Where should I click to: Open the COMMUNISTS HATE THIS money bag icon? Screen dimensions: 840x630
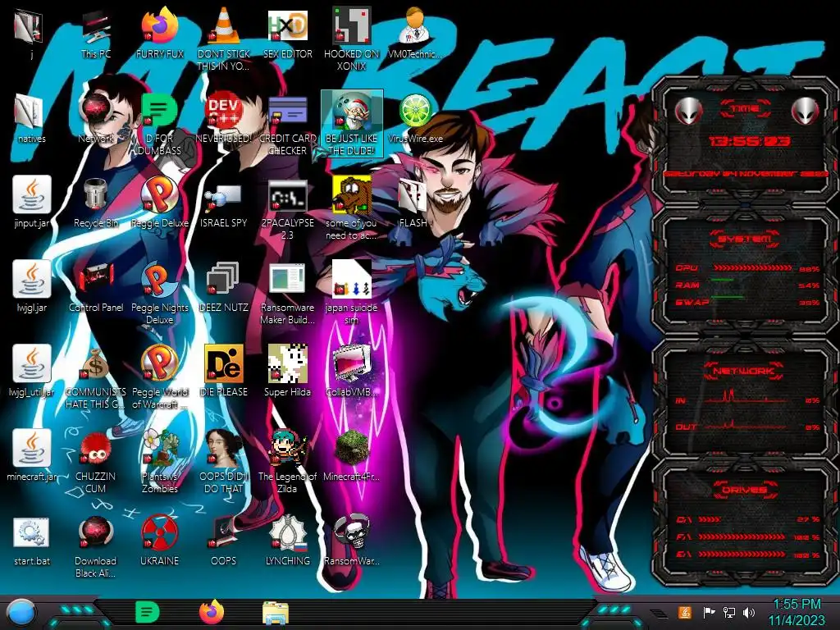(96, 364)
